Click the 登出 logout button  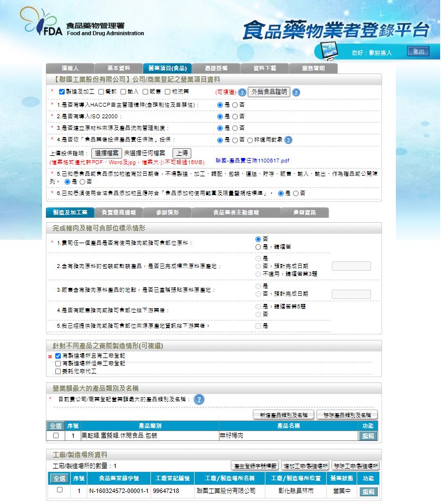click(418, 51)
